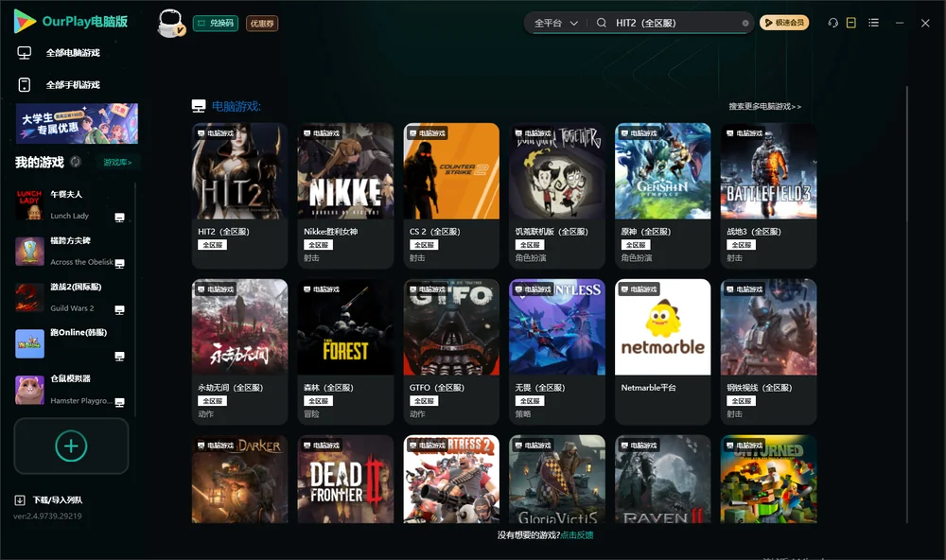Viewport: 946px width, 560px height.
Task: Open the 永劫无间 game card
Action: click(239, 352)
